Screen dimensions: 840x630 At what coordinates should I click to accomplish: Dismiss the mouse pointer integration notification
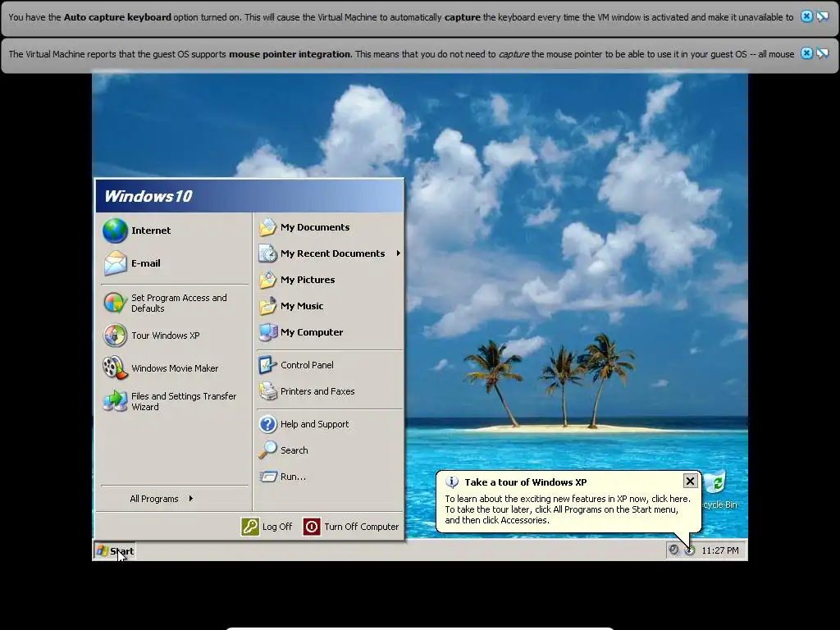[x=806, y=53]
